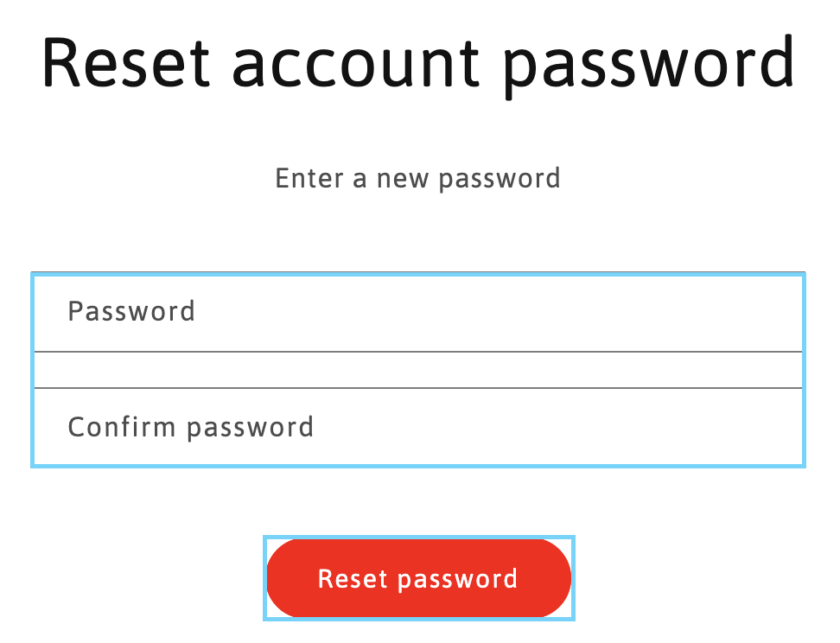
Task: Click the right end of Confirm password field
Action: click(778, 427)
